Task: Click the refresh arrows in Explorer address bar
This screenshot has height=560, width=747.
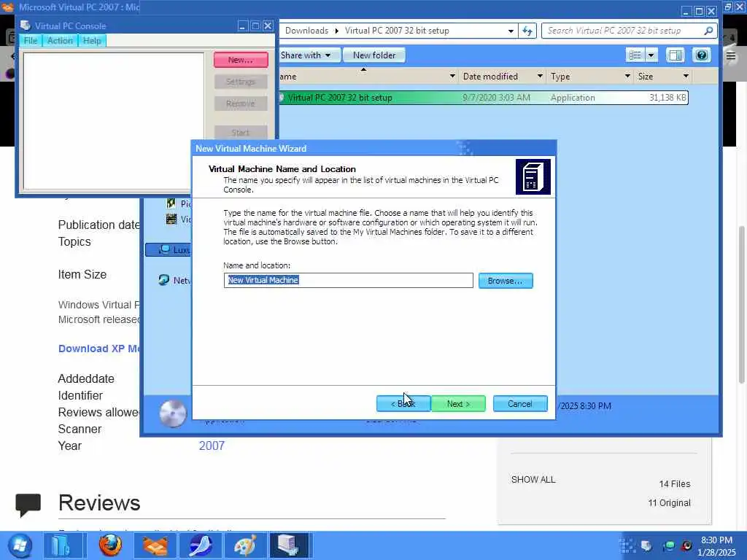Action: (x=527, y=31)
